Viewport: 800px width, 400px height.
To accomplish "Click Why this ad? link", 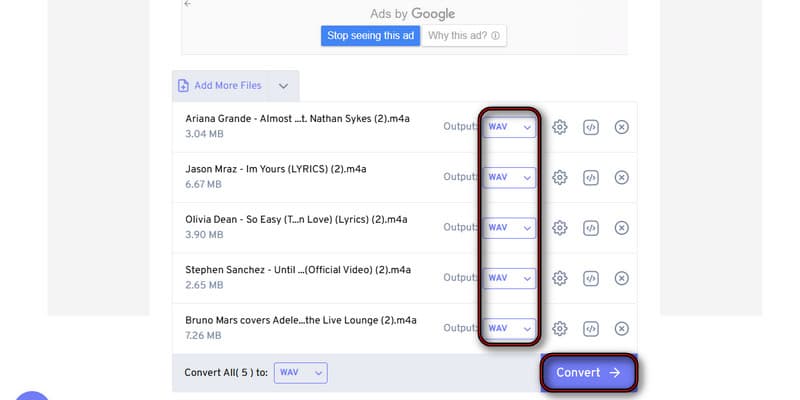I will (x=464, y=36).
